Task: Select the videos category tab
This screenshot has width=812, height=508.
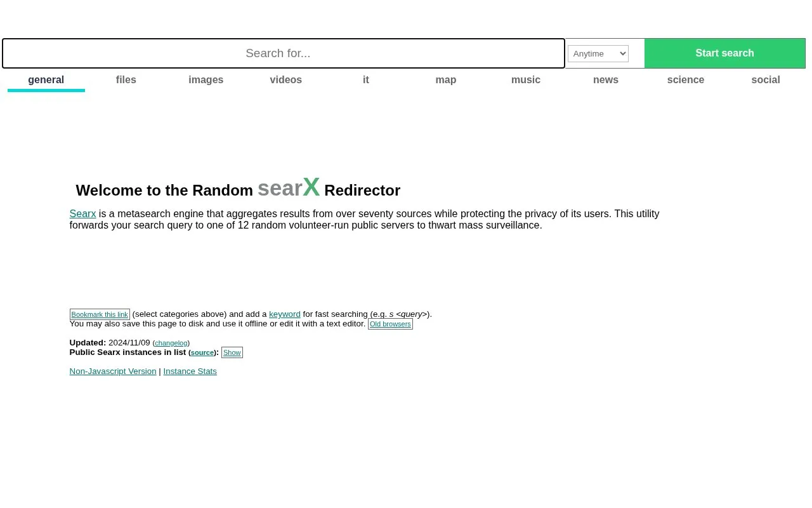Action: coord(286,80)
